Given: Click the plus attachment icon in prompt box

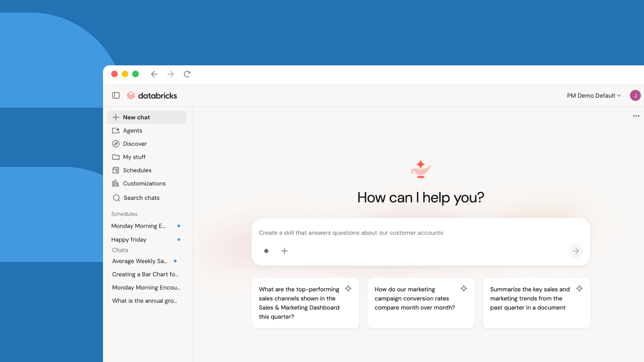Looking at the screenshot, I should 284,251.
